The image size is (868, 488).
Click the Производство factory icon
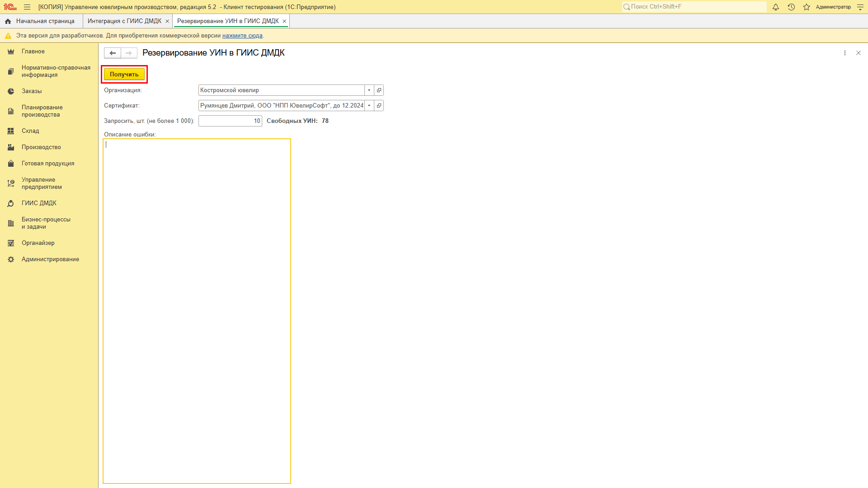tap(11, 147)
